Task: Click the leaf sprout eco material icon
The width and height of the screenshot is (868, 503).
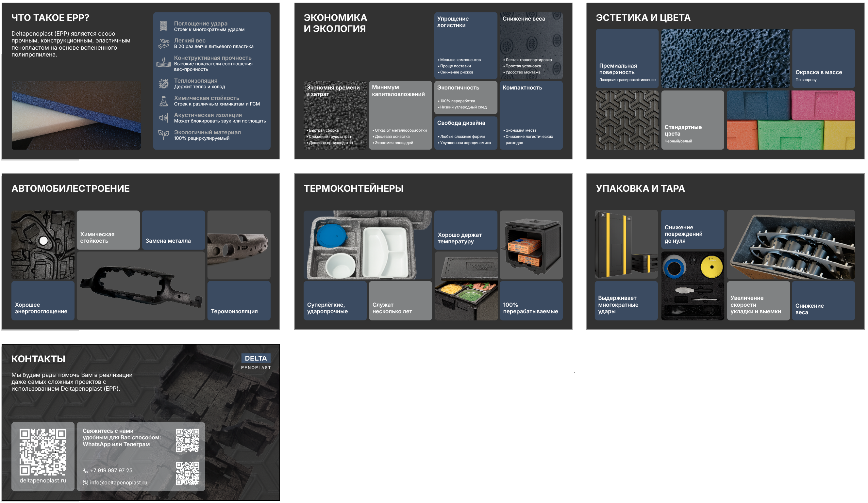Action: pyautogui.click(x=164, y=135)
